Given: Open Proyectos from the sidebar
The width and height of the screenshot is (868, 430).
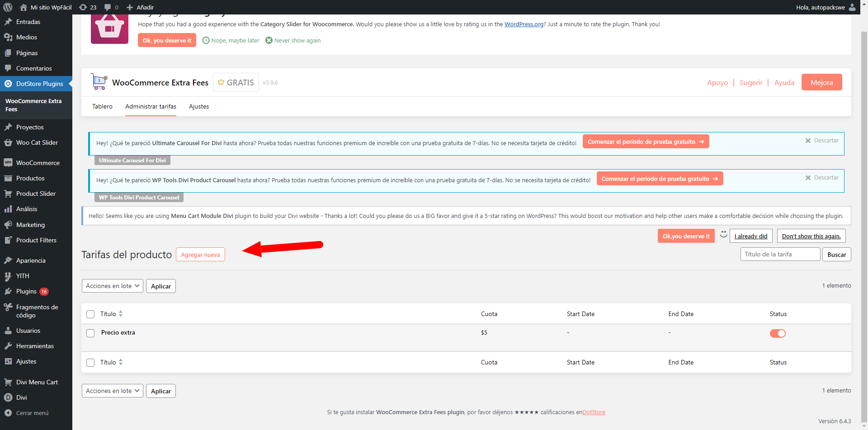Looking at the screenshot, I should click(x=30, y=127).
